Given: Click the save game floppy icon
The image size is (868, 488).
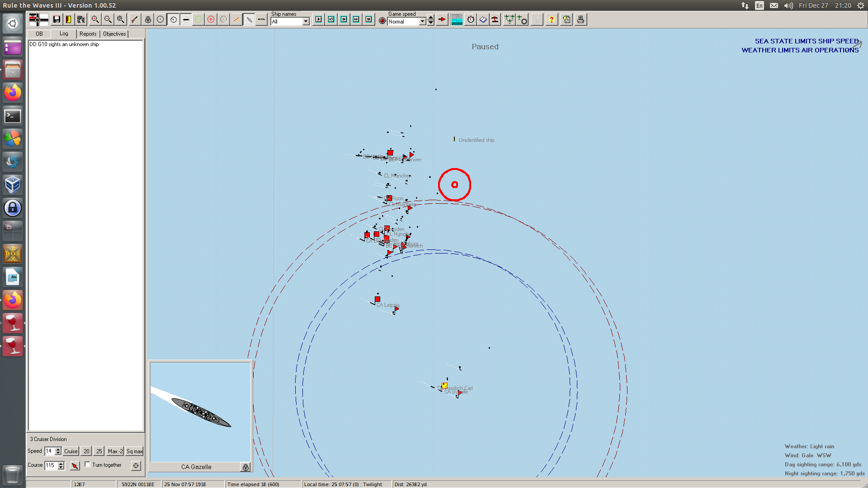Looking at the screenshot, I should 57,19.
